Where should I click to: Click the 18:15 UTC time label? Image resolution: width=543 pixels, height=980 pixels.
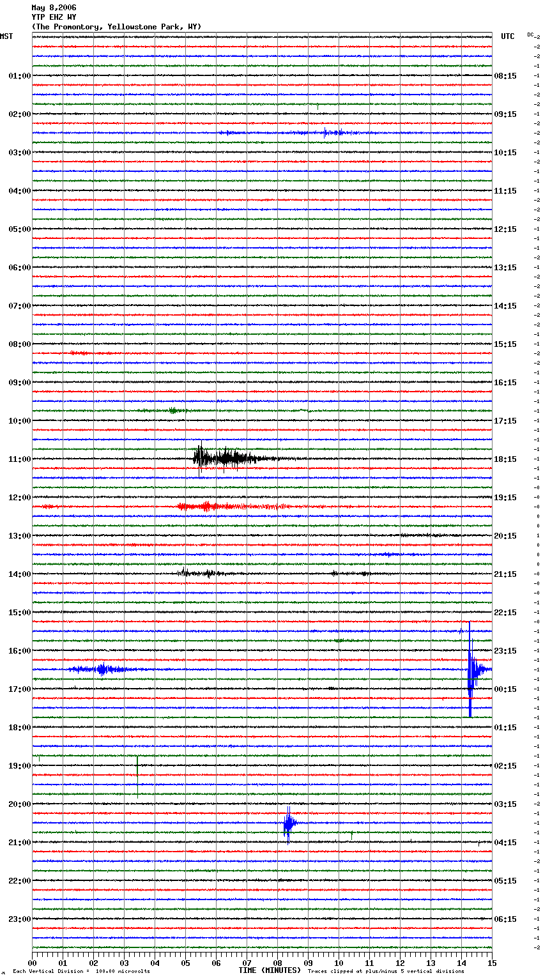[505, 459]
